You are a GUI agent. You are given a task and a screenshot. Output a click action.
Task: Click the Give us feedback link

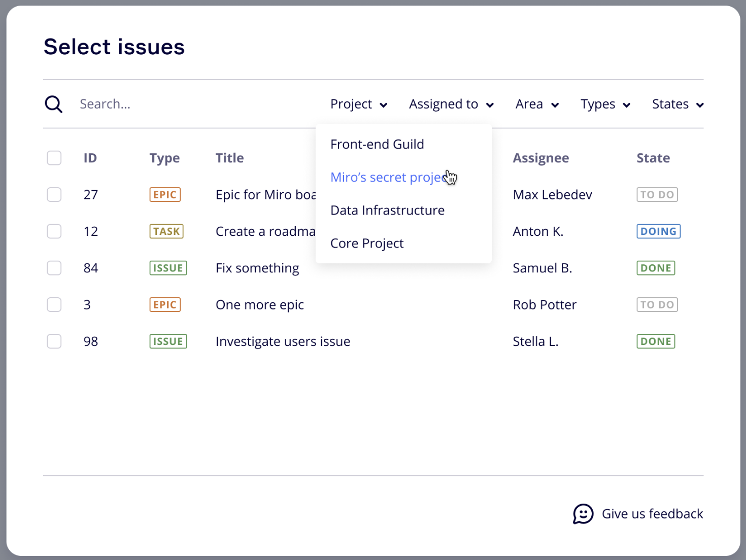(652, 514)
